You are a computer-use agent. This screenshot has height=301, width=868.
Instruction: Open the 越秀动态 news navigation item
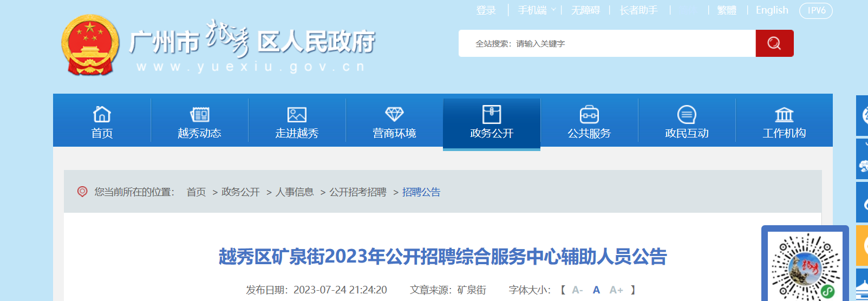tap(199, 121)
